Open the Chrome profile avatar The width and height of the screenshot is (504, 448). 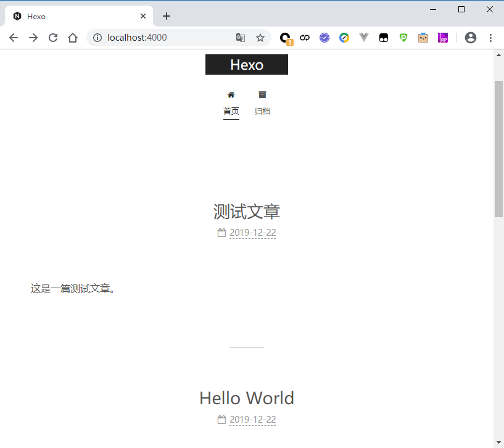pyautogui.click(x=471, y=38)
